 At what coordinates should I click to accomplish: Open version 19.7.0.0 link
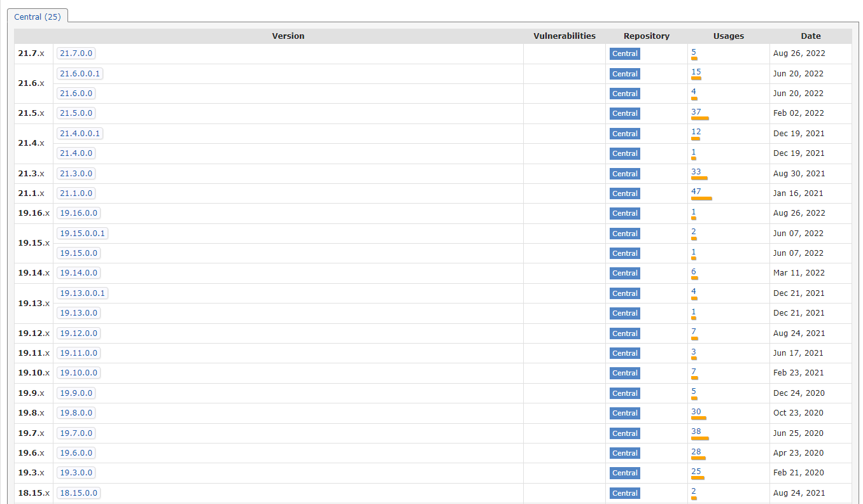[76, 433]
